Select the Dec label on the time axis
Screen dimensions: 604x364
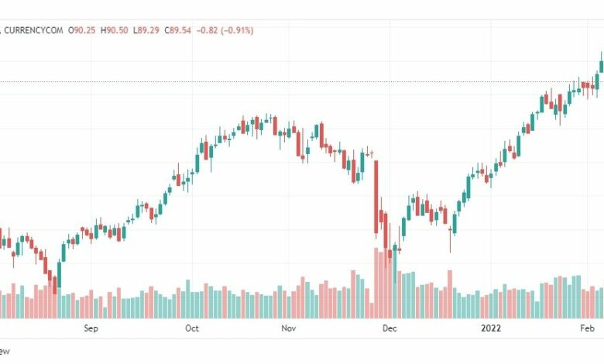[x=390, y=328]
